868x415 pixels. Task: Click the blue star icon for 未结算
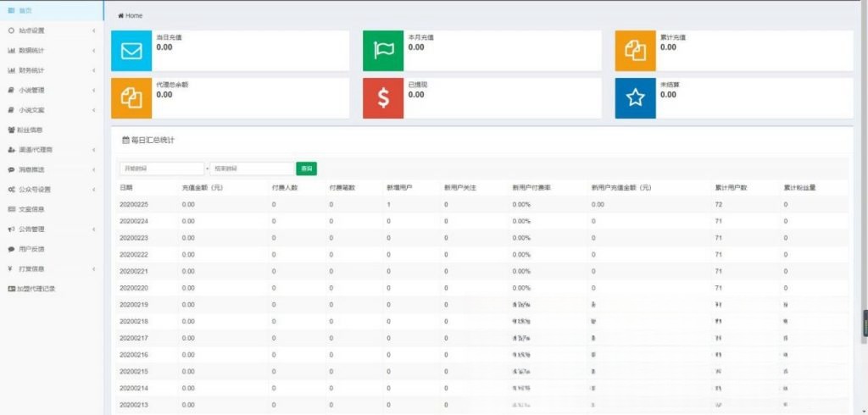[x=635, y=98]
